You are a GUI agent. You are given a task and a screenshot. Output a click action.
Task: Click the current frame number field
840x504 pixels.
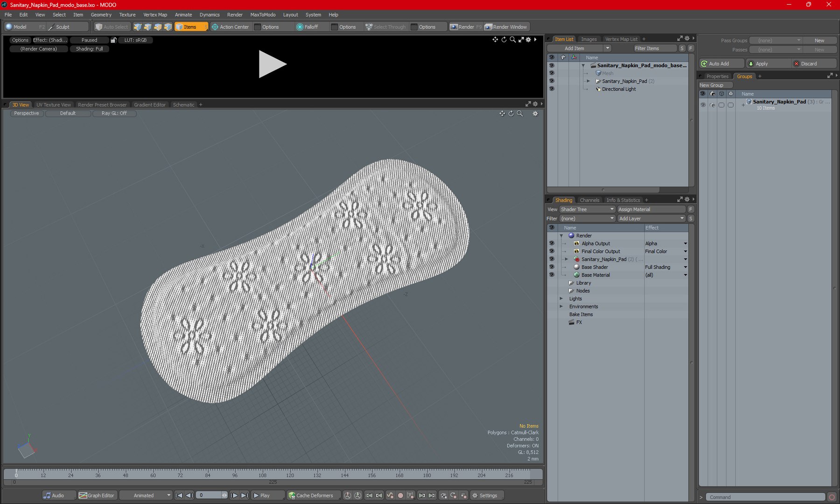[208, 496]
